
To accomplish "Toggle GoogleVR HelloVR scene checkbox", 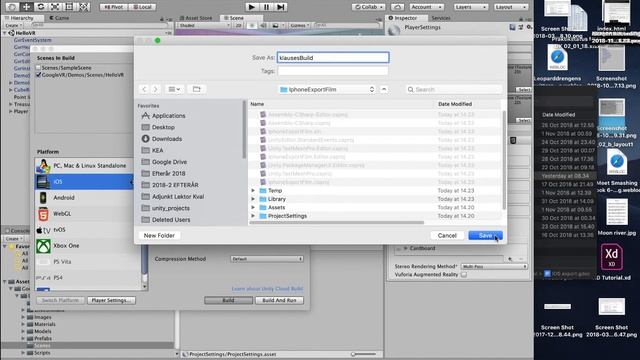I will (x=38, y=75).
